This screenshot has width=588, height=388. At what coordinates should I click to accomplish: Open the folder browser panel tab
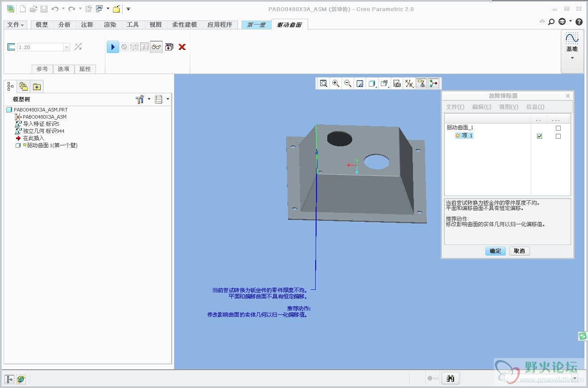(24, 87)
